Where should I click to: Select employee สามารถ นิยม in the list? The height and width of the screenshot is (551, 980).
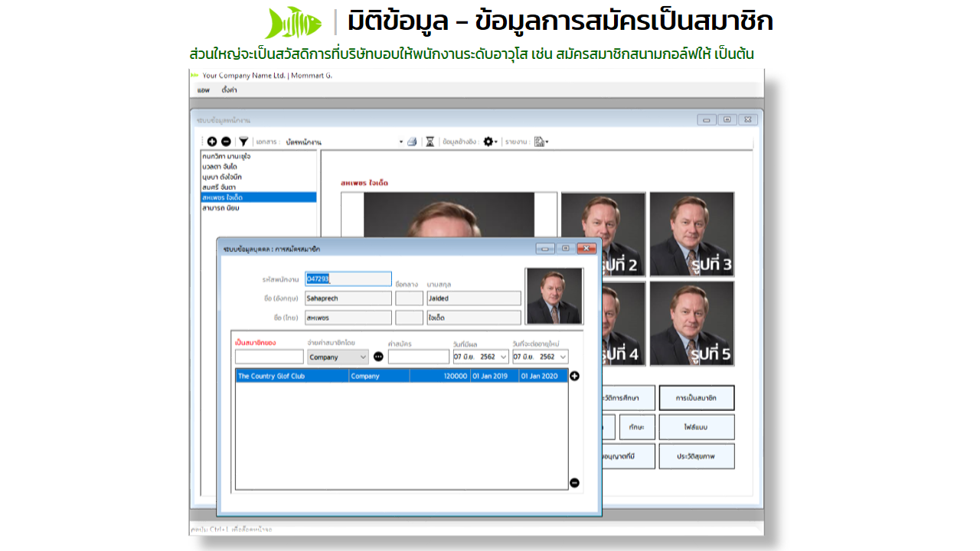tap(259, 207)
